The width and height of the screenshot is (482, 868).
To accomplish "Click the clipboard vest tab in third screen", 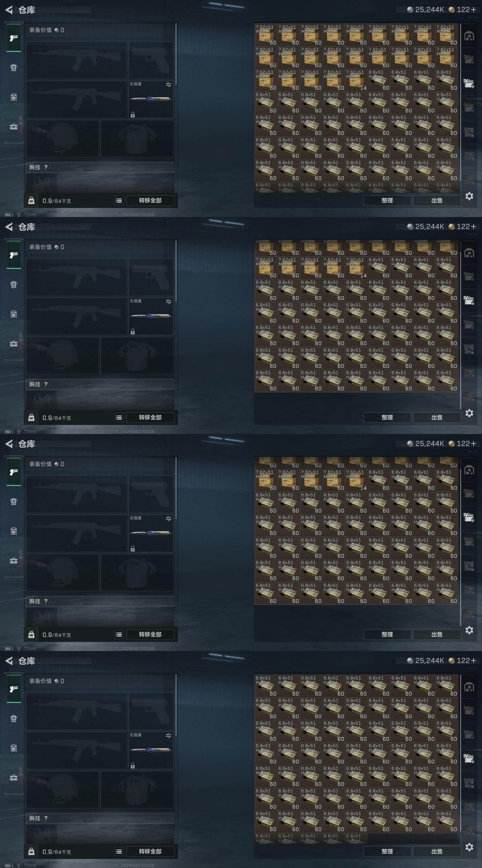I will coord(14,531).
